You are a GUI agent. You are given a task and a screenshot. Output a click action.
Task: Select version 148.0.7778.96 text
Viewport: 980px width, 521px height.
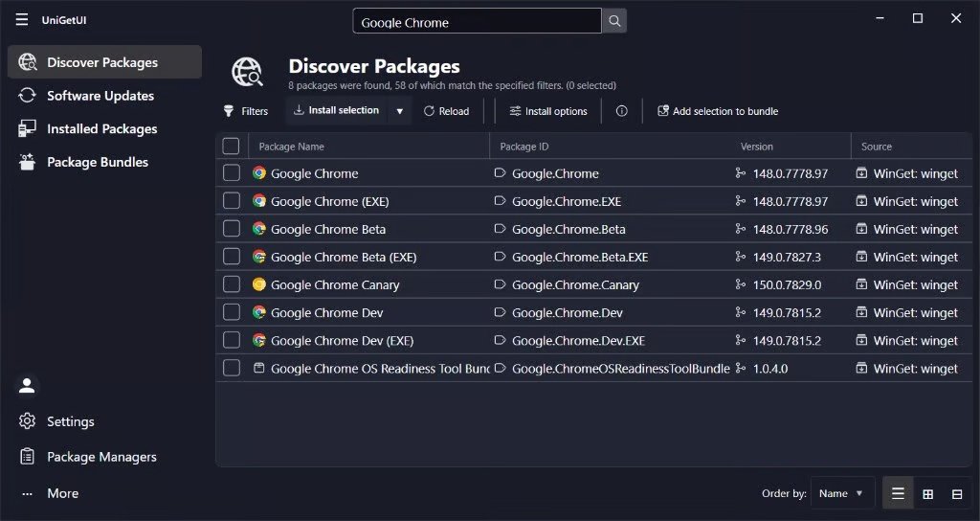point(791,229)
